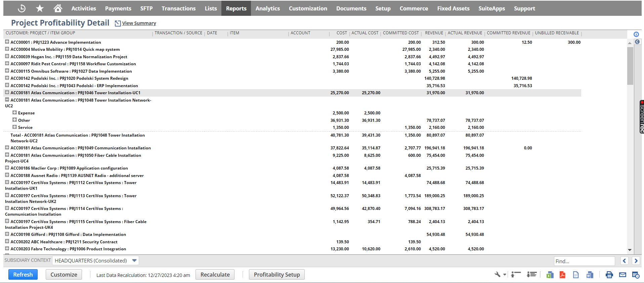Click the Actual Revenue column header
Screen dimensions: 644x283
465,33
